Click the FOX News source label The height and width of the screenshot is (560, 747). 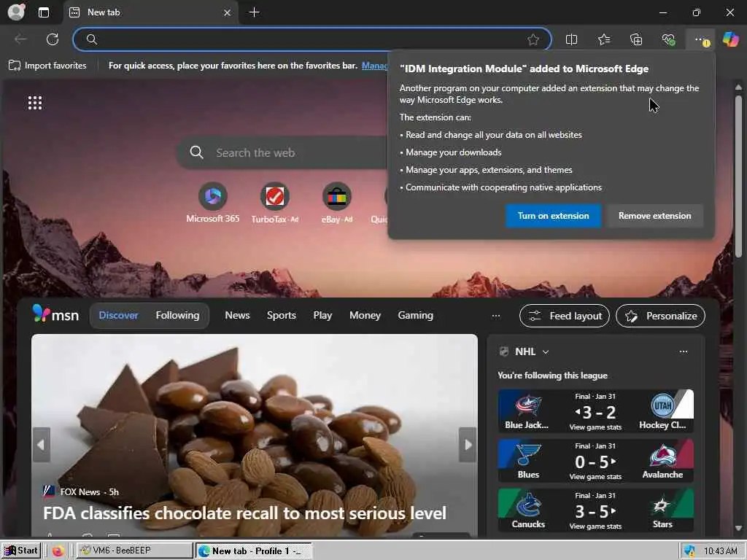[x=80, y=492]
